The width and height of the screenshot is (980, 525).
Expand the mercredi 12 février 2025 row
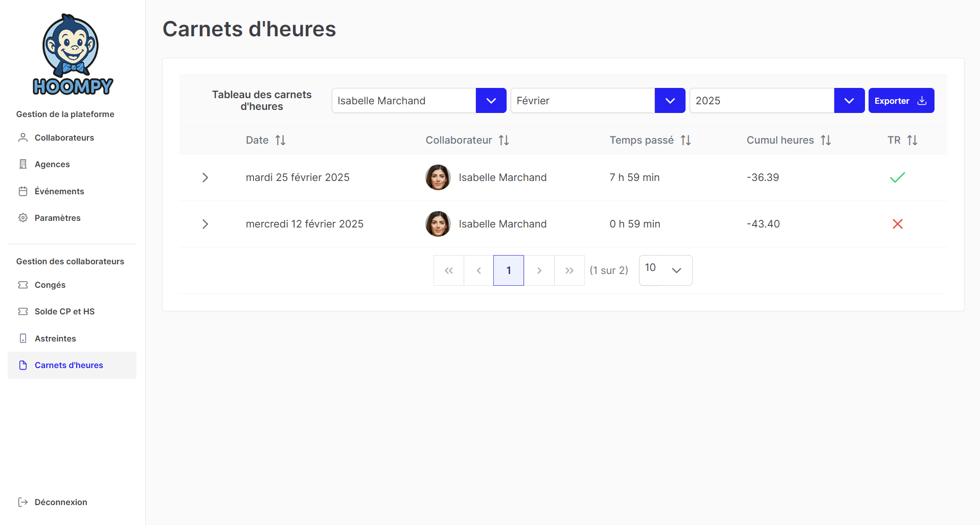(x=205, y=224)
